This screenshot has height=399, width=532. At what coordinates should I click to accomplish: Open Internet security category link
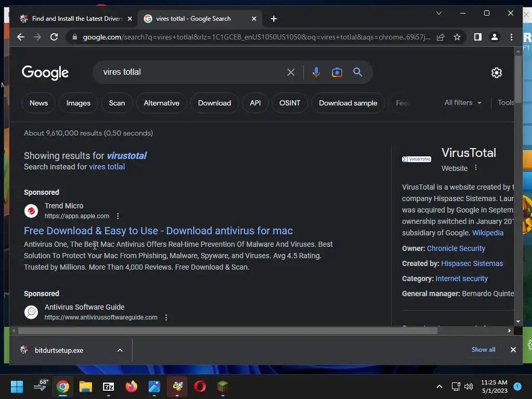coord(461,278)
